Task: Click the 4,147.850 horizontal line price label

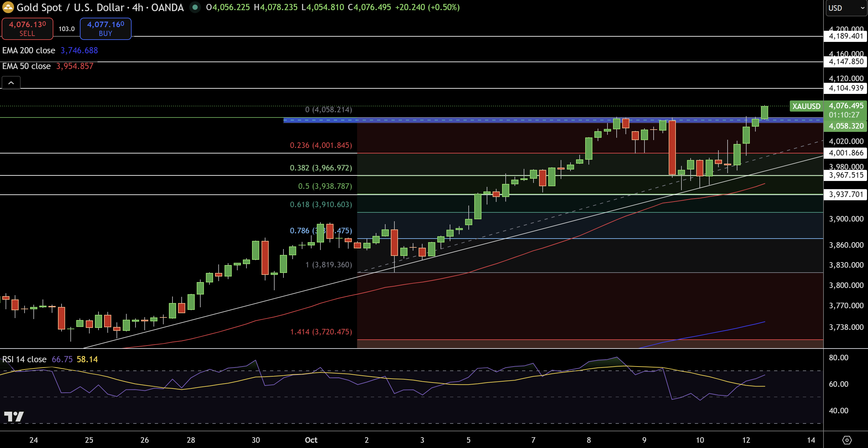Action: pyautogui.click(x=846, y=62)
